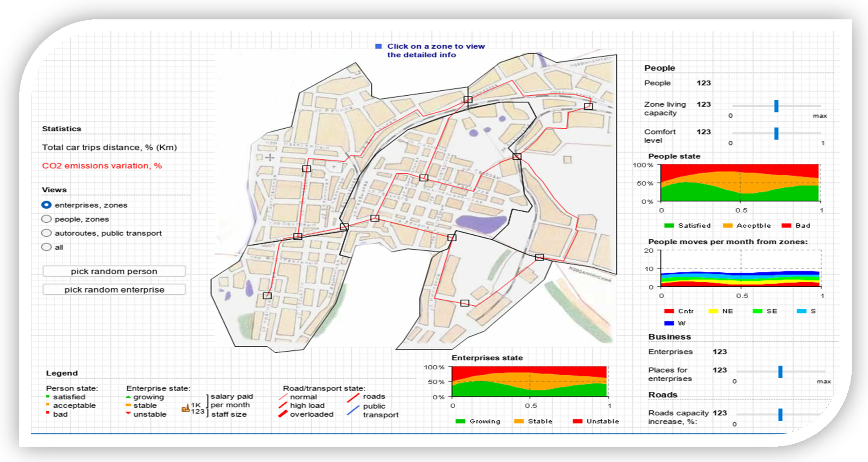The image size is (868, 462).
Task: Click the Comfort level slider handle
Action: point(776,133)
